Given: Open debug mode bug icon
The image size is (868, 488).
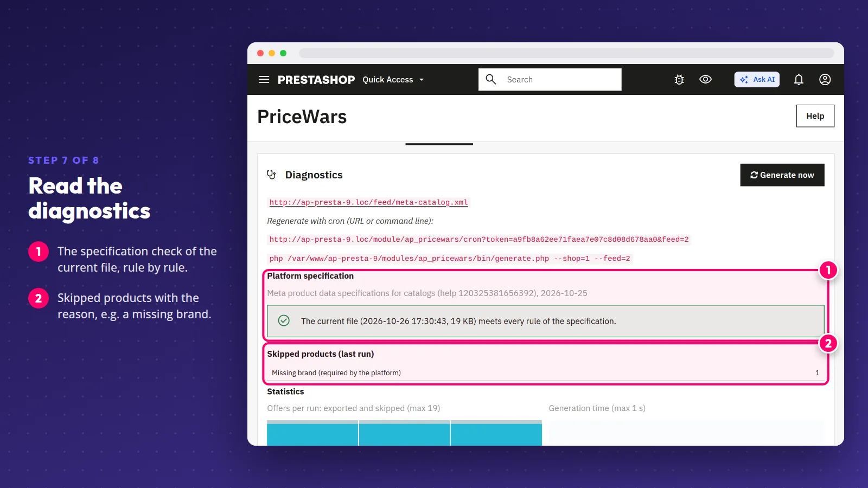Looking at the screenshot, I should tap(679, 80).
